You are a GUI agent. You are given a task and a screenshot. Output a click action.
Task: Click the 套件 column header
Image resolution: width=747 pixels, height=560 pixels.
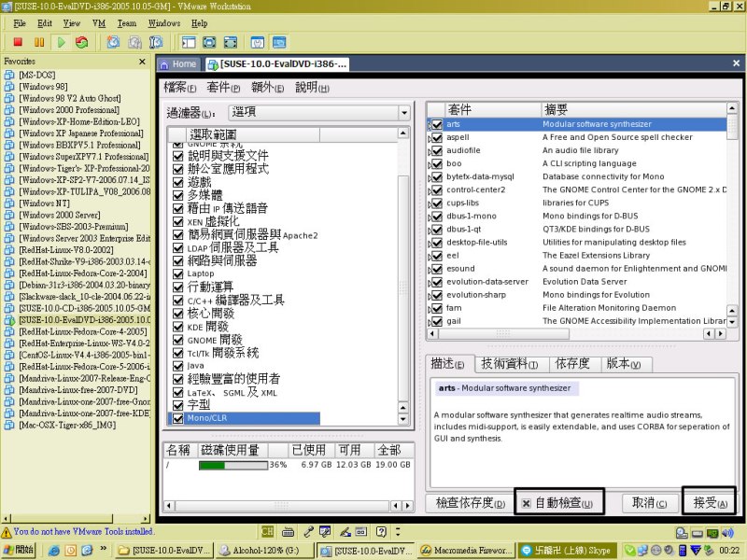(x=493, y=110)
